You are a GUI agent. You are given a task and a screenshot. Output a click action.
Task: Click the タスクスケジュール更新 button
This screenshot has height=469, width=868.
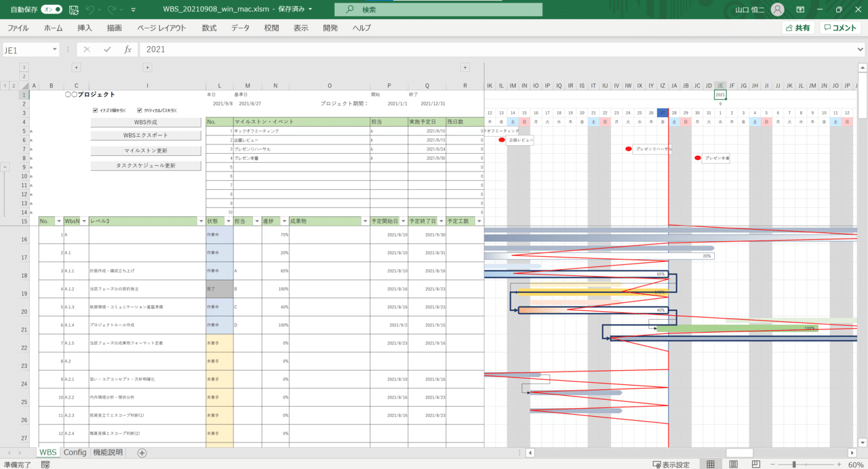[x=146, y=165]
